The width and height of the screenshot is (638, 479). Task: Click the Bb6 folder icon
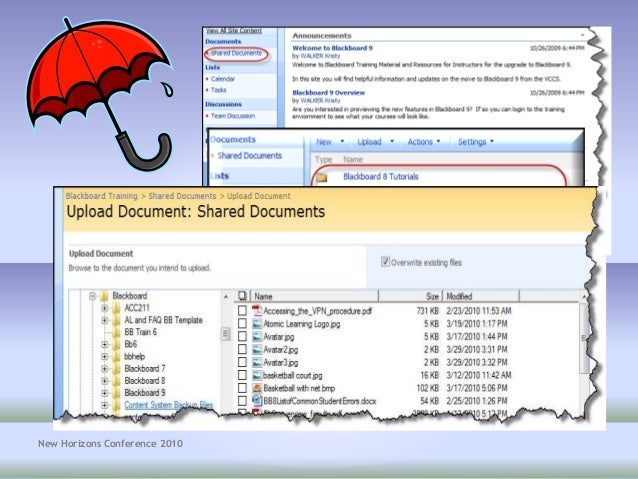(x=116, y=344)
